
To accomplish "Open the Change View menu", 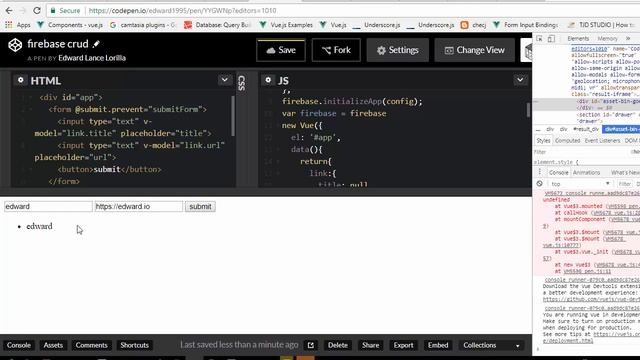I will (x=475, y=50).
